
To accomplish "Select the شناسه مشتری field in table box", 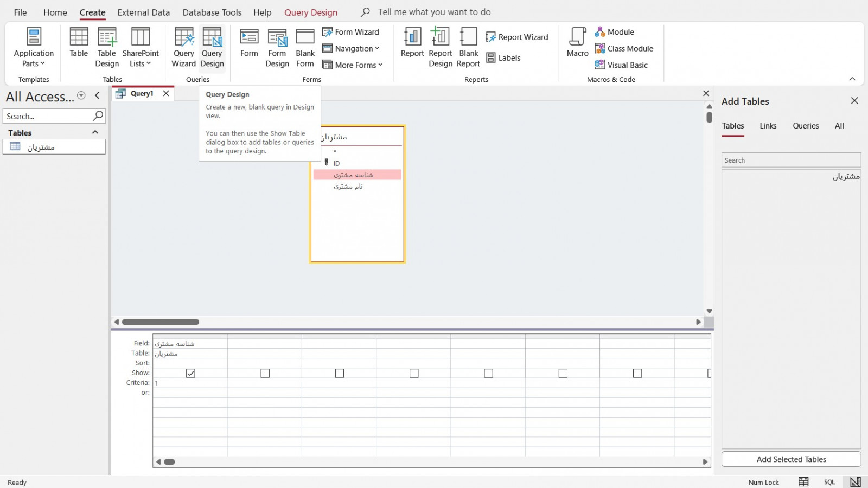I will tap(358, 175).
